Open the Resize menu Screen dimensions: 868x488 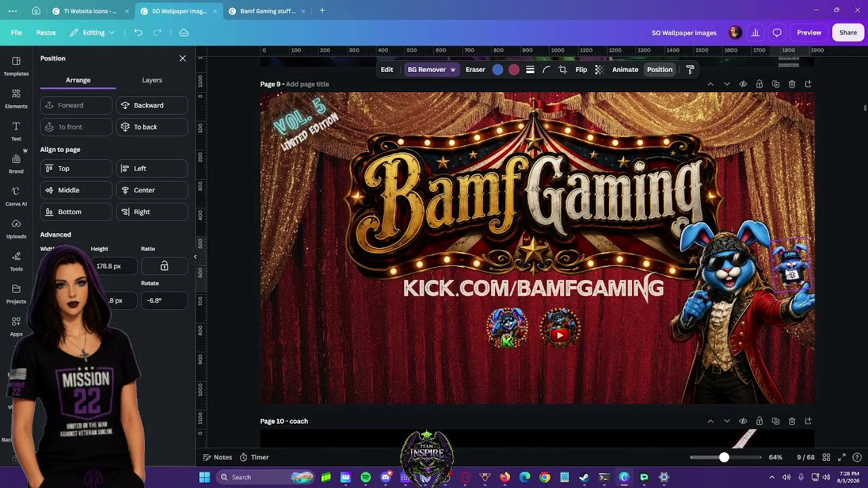pos(46,33)
